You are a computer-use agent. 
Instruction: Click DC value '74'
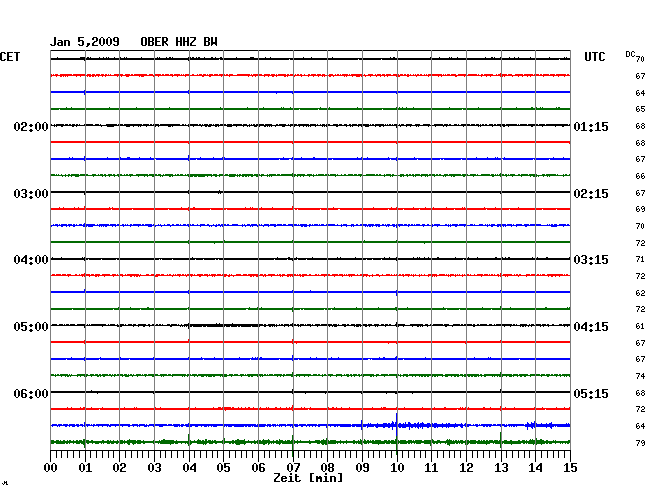coord(640,376)
